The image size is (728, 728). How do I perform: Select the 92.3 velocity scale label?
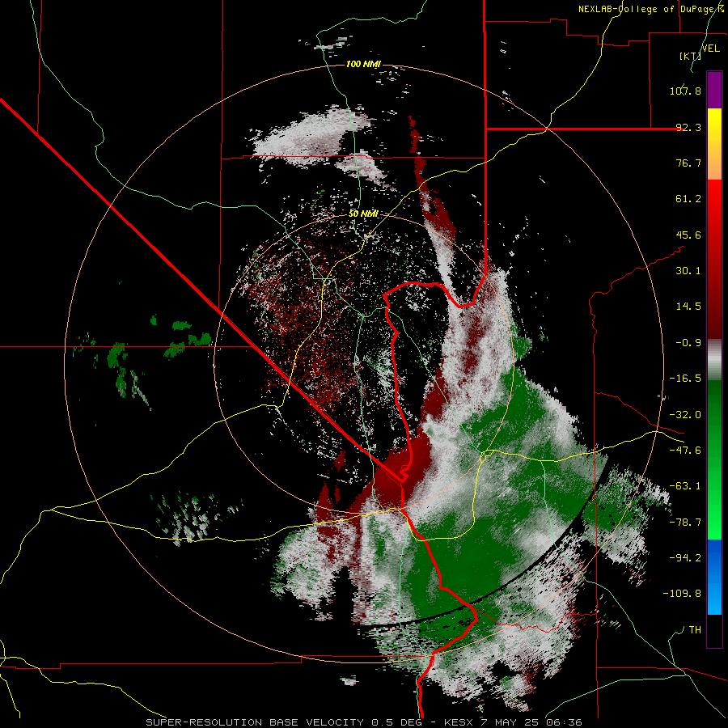[x=688, y=127]
